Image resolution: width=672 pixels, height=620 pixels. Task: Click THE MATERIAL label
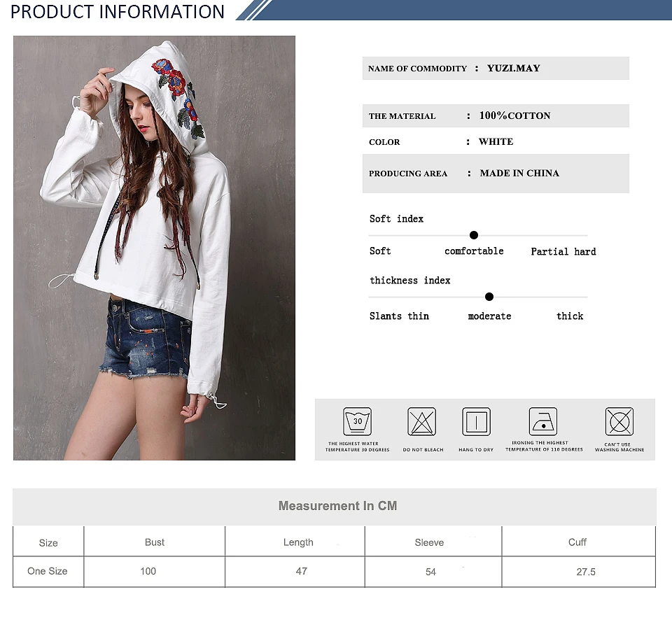(x=402, y=116)
